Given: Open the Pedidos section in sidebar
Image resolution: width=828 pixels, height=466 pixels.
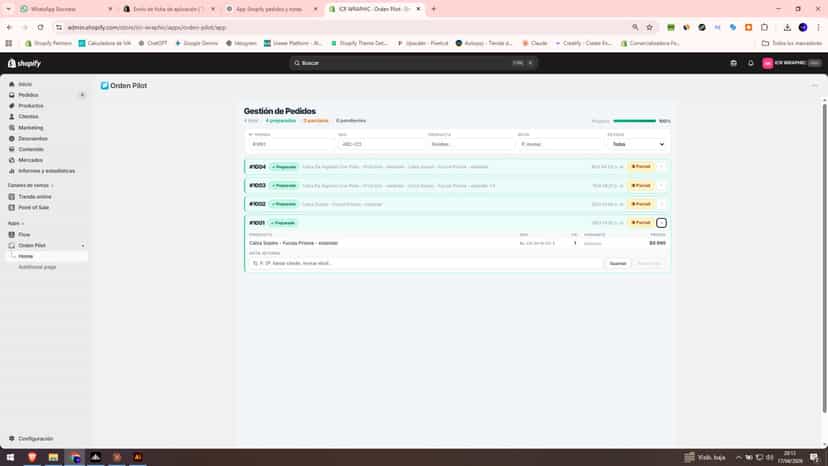Looking at the screenshot, I should click(x=28, y=95).
